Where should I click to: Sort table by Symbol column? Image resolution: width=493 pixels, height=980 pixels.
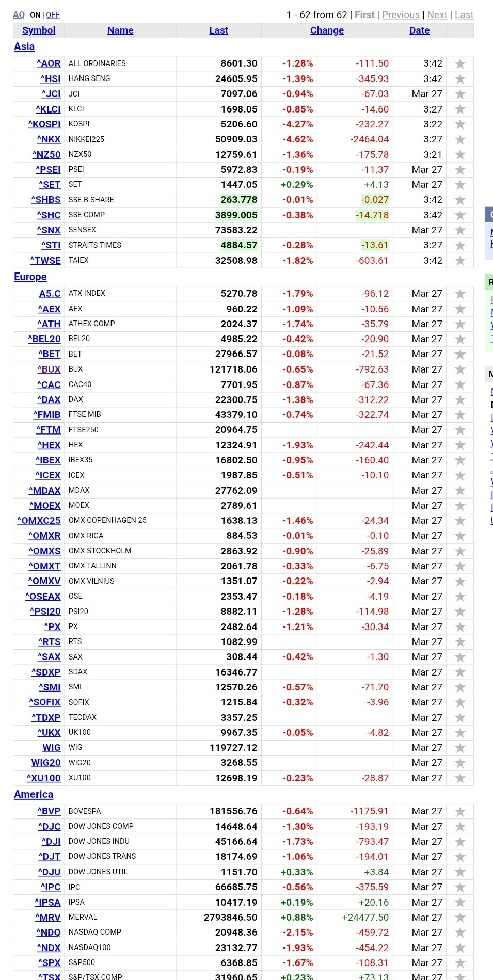39,30
